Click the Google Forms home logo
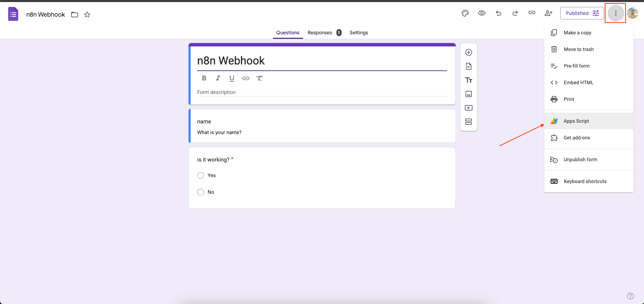Viewport: 644px width, 304px height. [13, 14]
